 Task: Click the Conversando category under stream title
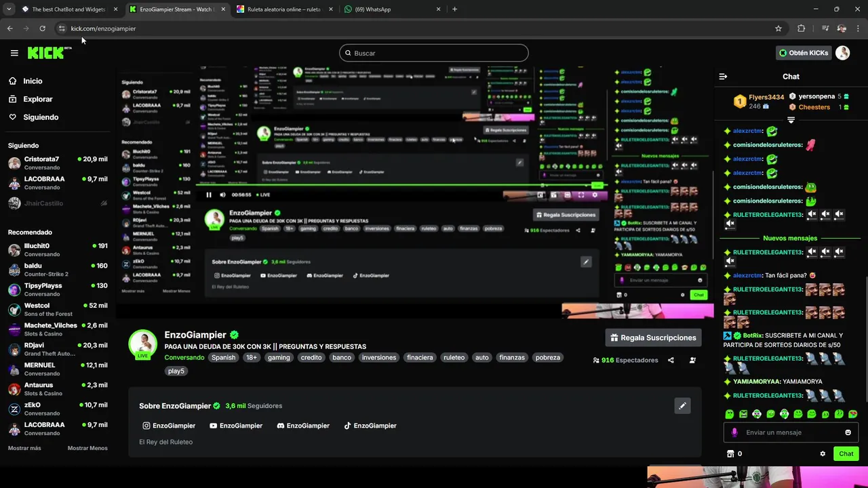pos(184,358)
